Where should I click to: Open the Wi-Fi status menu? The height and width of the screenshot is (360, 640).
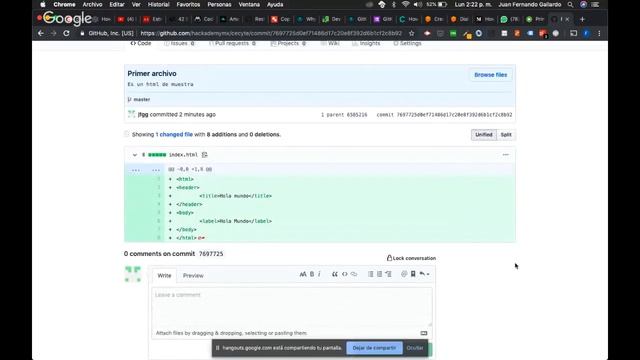pyautogui.click(x=405, y=4)
